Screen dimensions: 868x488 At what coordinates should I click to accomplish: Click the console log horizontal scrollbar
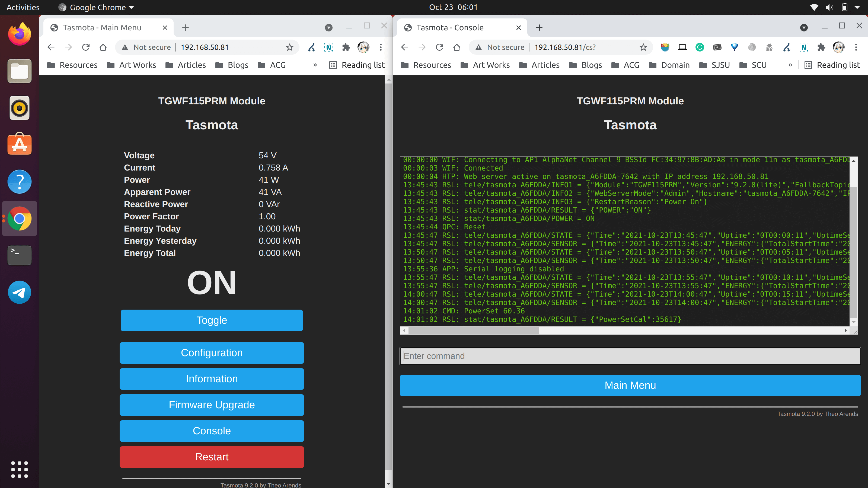coord(473,330)
